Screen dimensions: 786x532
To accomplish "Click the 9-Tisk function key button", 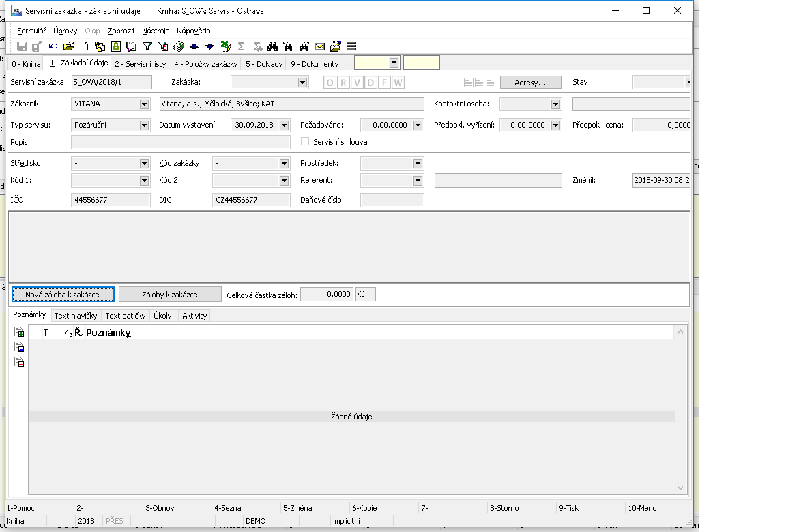I will (x=590, y=508).
